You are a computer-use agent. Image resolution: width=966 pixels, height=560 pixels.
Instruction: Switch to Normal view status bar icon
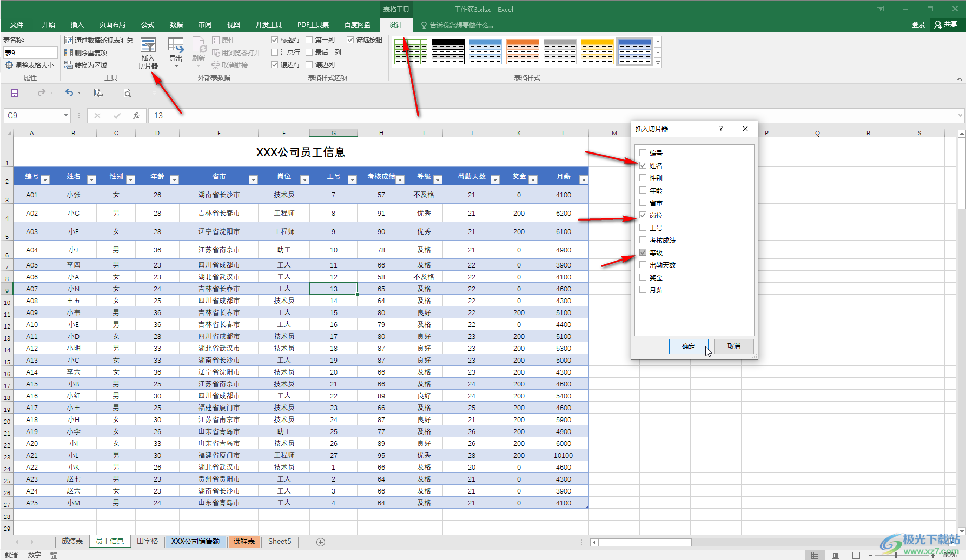pos(815,555)
